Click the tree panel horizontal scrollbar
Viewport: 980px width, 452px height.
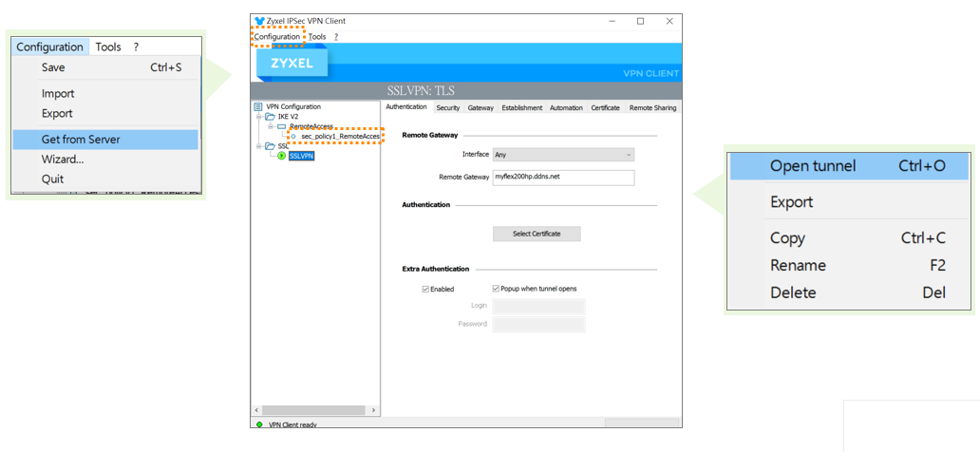click(313, 410)
